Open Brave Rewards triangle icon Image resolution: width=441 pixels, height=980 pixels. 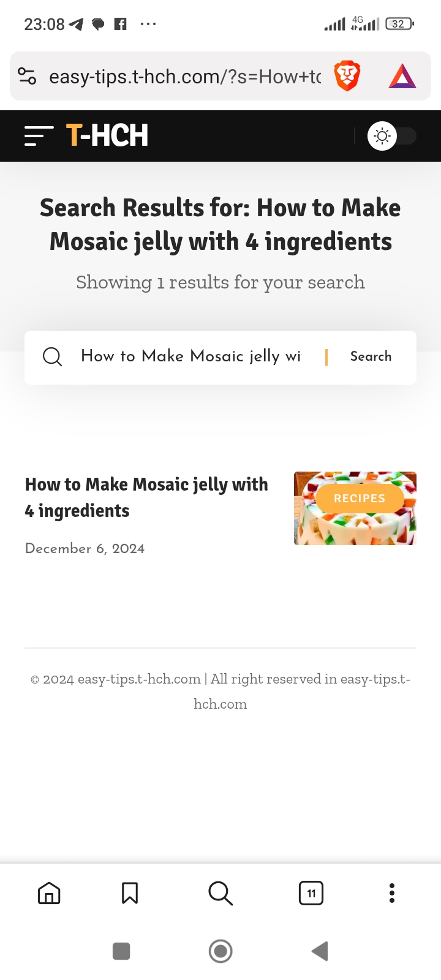[402, 77]
